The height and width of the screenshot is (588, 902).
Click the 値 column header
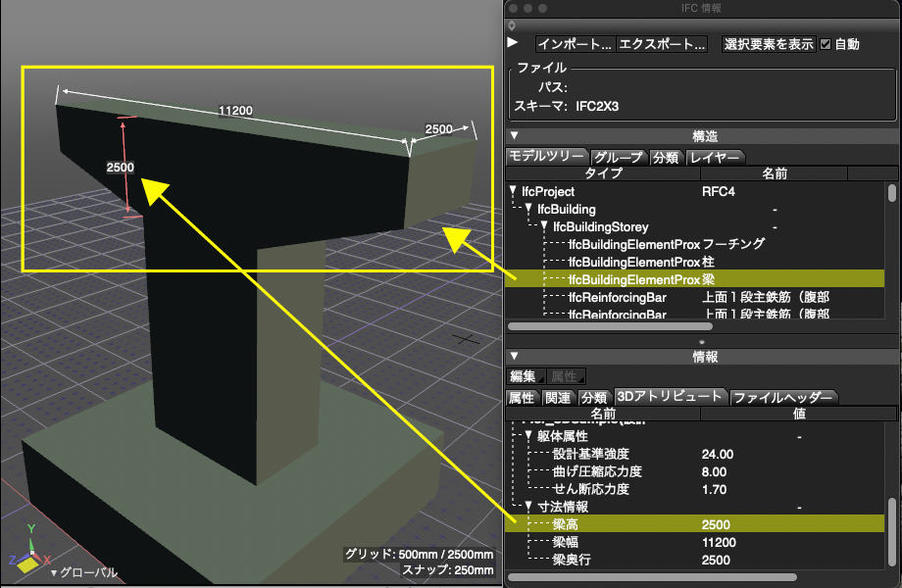click(x=799, y=414)
